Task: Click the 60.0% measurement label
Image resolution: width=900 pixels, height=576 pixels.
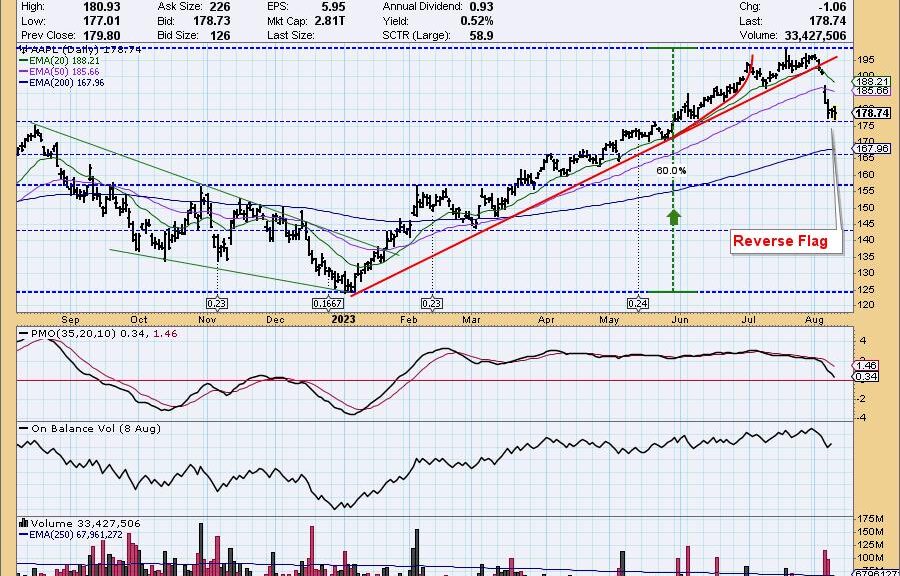Action: [x=671, y=171]
